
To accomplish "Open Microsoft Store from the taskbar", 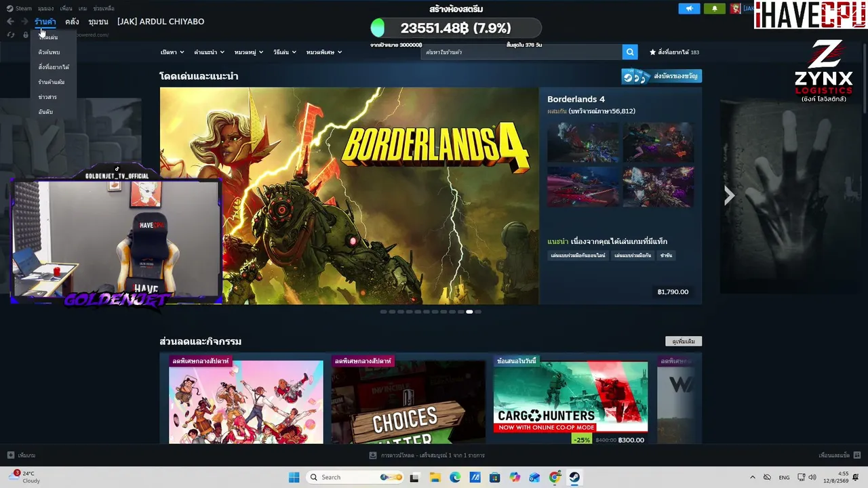I will [x=495, y=477].
